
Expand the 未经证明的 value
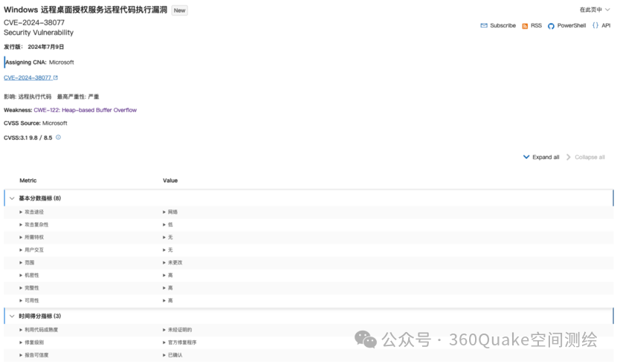pos(177,330)
